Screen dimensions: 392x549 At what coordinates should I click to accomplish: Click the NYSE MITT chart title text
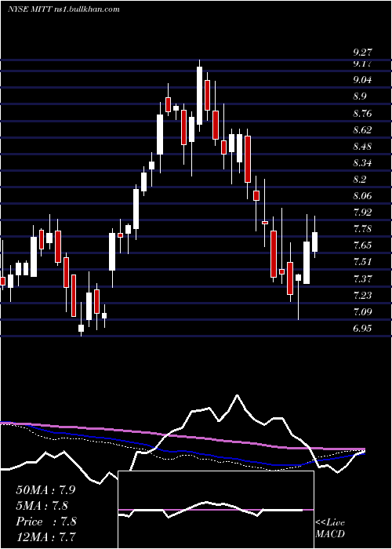point(64,9)
